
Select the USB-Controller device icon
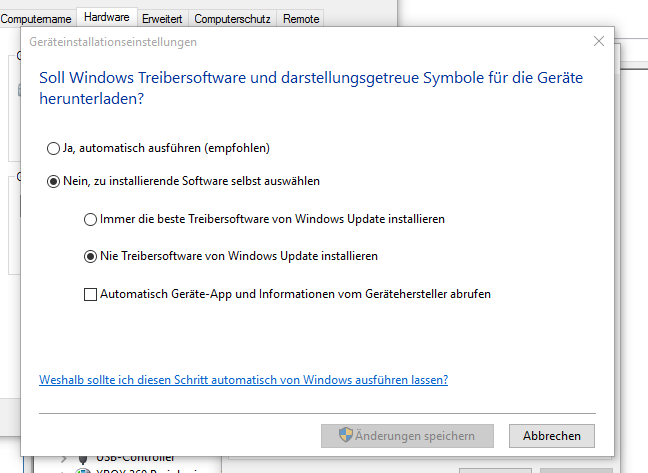(83, 459)
